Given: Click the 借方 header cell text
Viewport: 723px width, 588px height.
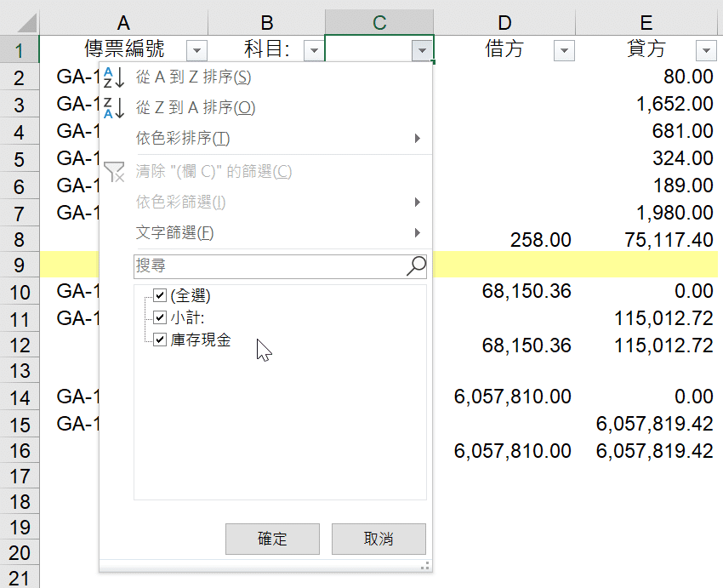Looking at the screenshot, I should tap(504, 49).
